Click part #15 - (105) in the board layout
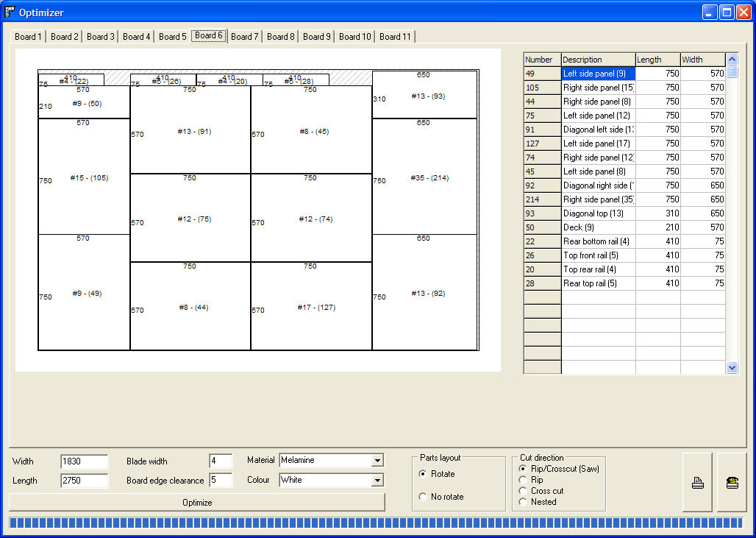This screenshot has width=756, height=538. (84, 177)
